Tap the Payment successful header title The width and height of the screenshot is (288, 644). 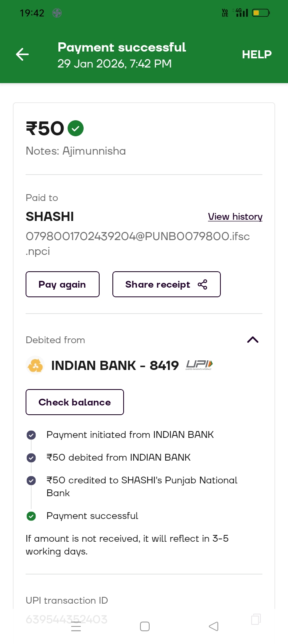click(122, 47)
